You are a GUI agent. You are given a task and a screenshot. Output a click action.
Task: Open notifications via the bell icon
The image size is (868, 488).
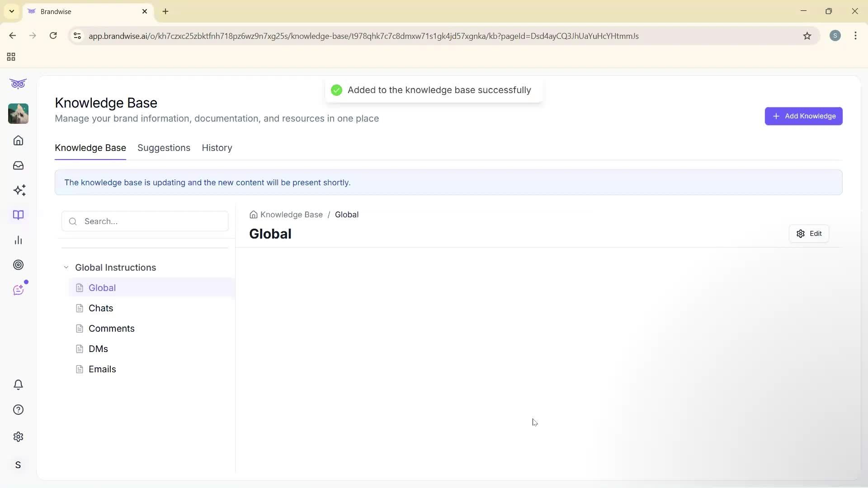pos(18,385)
